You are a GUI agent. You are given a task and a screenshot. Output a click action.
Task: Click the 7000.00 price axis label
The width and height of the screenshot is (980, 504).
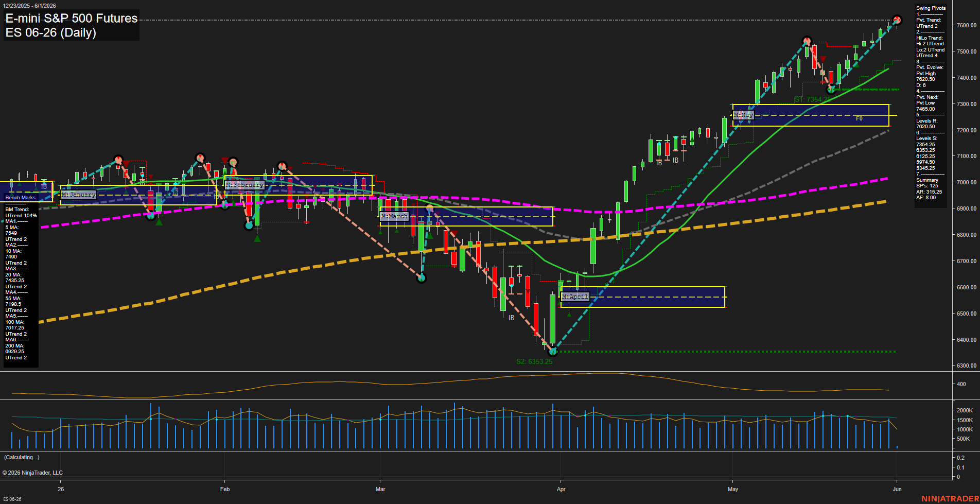point(967,182)
